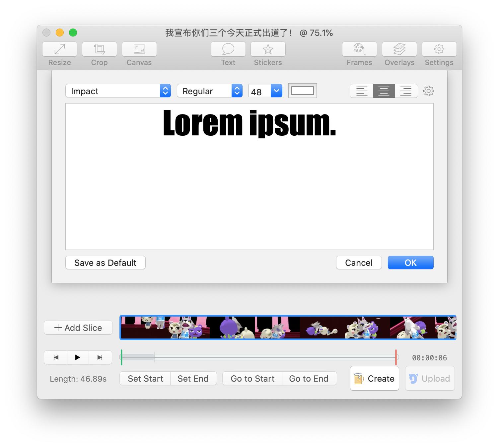Click Go to End in the timeline controls
This screenshot has width=499, height=448.
click(x=309, y=378)
